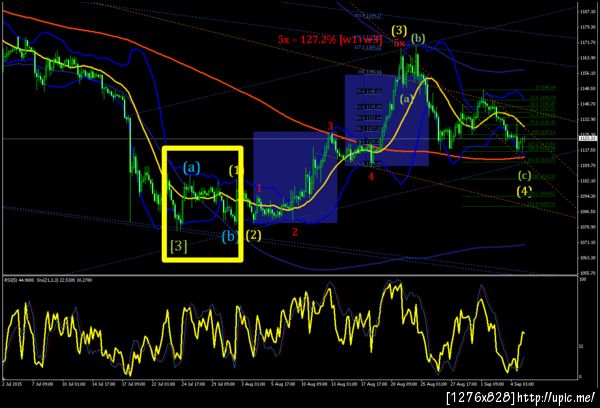The image size is (600, 408).
Task: Select the blue (a) wave label
Action: [191, 168]
